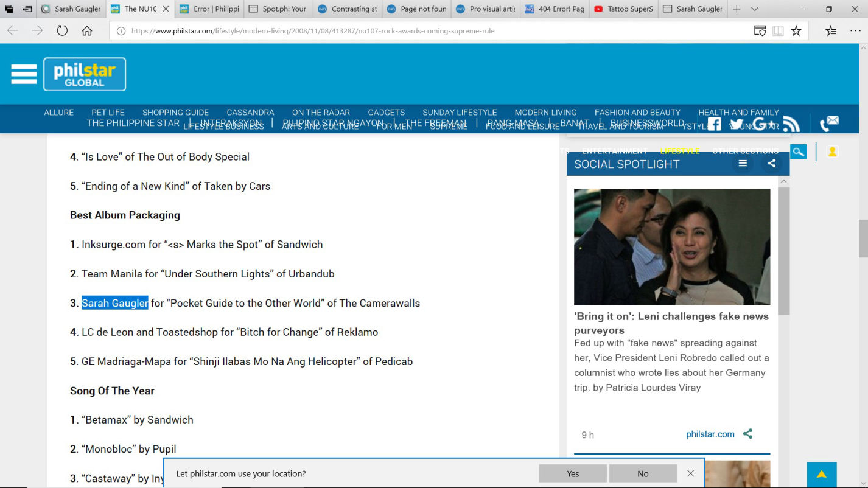Switch to the Page not foun tab

pyautogui.click(x=417, y=9)
